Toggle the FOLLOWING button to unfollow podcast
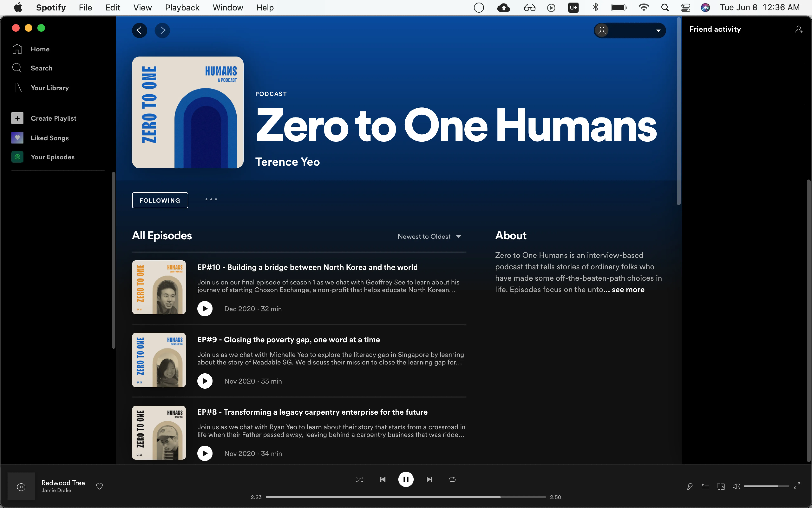Screen dimensions: 812x508 pyautogui.click(x=160, y=200)
